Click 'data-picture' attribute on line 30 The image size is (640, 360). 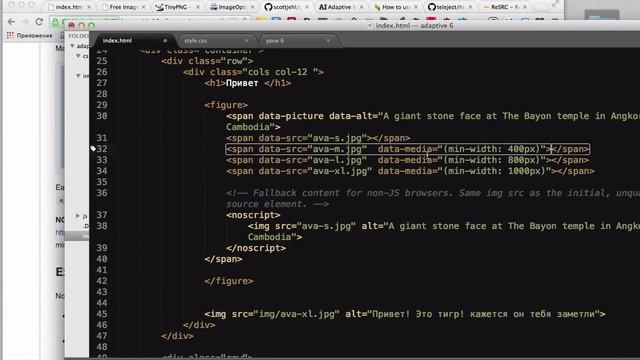(291, 116)
